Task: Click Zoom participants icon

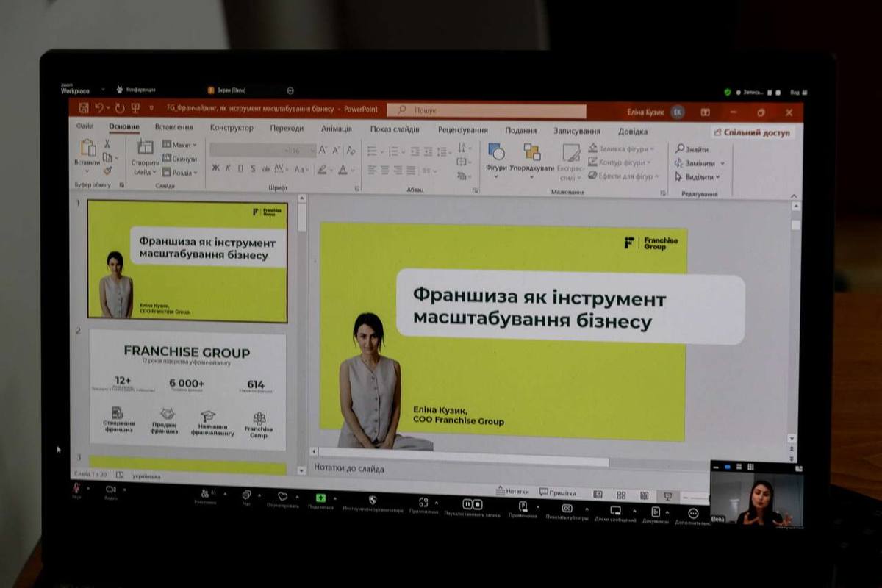Action: point(205,493)
